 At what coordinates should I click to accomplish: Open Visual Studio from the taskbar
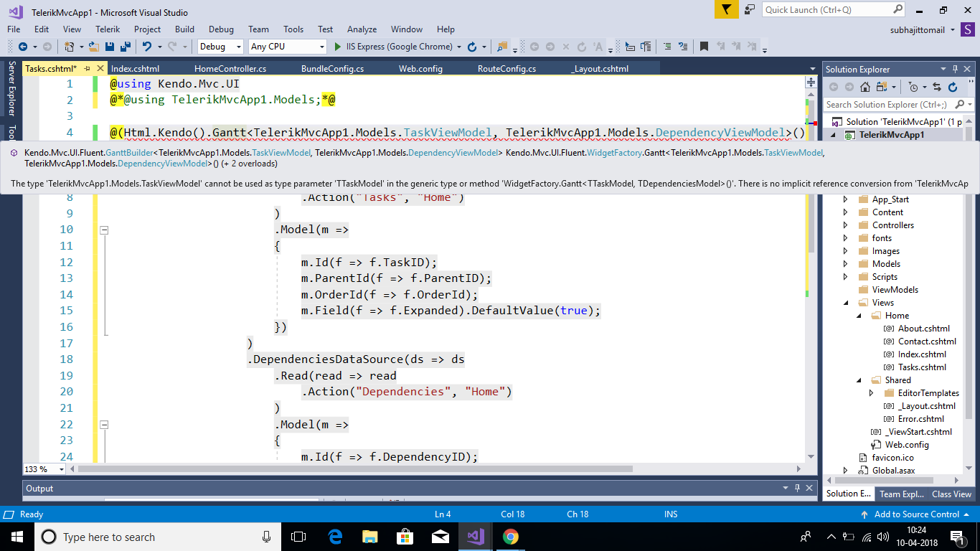(x=475, y=537)
